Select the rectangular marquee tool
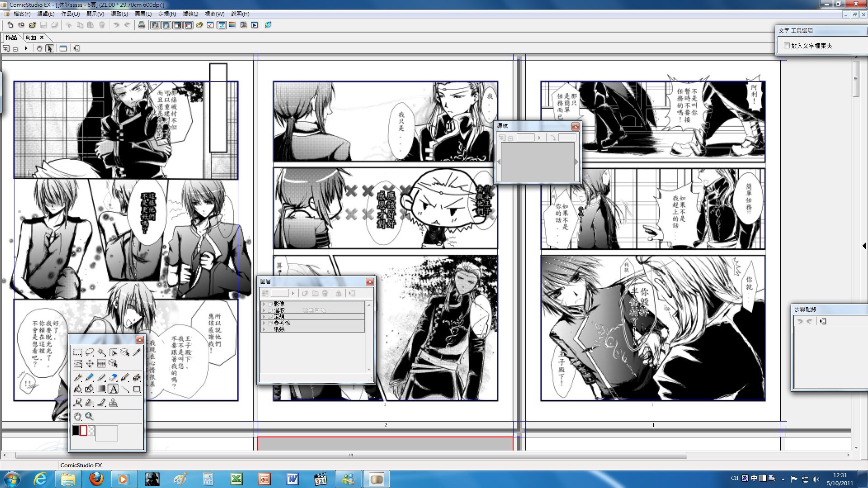Image resolution: width=868 pixels, height=488 pixels. (77, 352)
